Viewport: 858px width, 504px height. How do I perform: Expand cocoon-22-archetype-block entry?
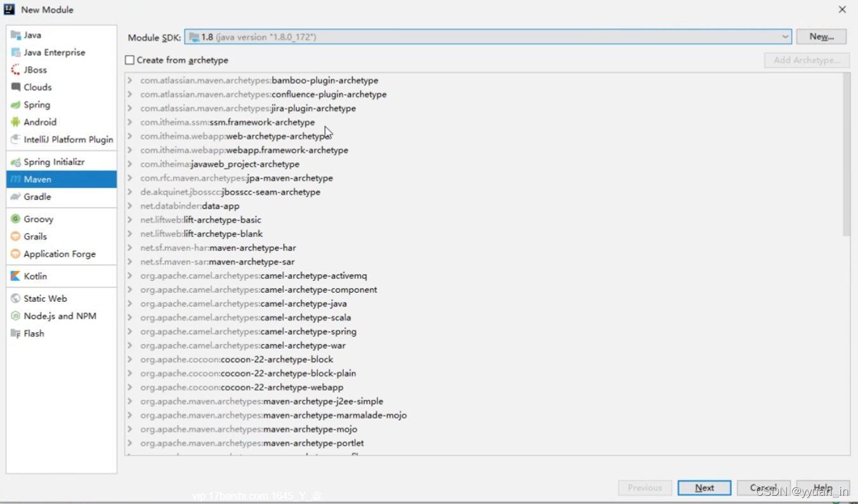click(x=130, y=359)
